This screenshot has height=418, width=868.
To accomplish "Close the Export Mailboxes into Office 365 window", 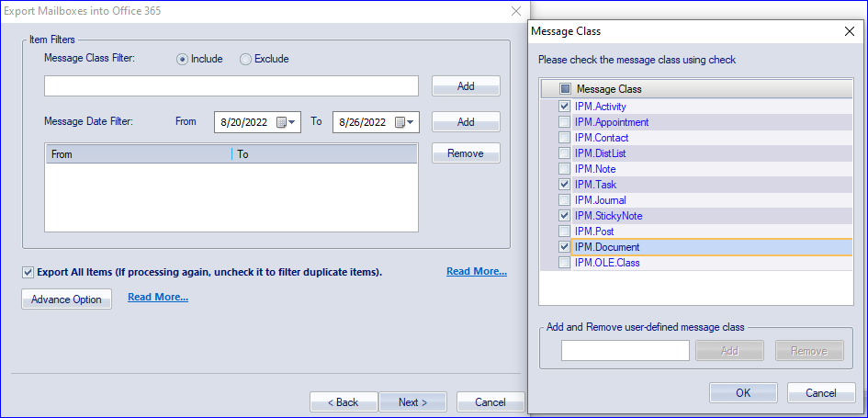I will click(516, 11).
